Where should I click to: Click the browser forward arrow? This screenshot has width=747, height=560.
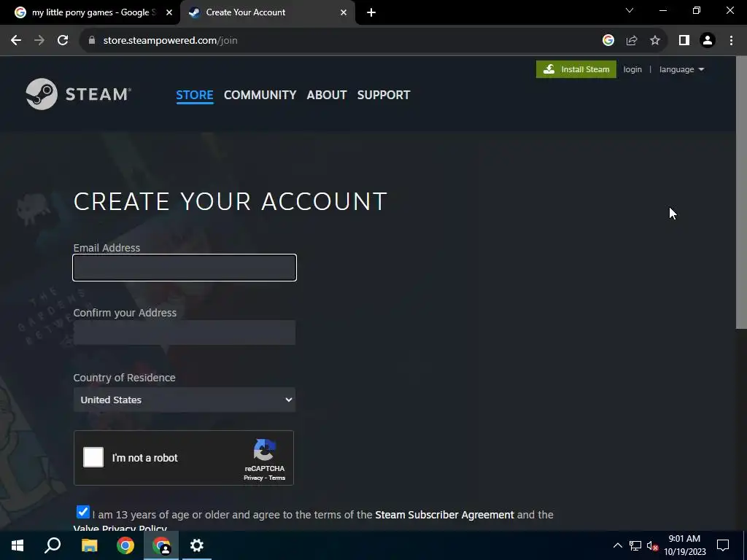point(39,41)
